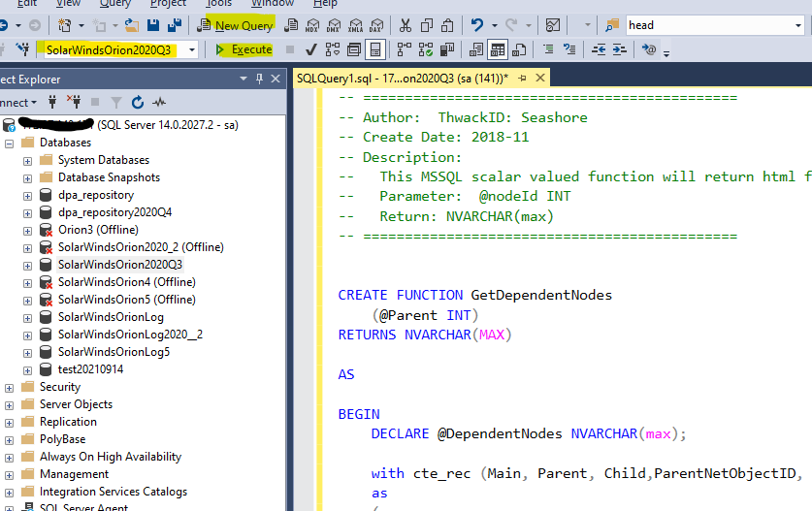This screenshot has width=812, height=511.
Task: Expand the Security folder
Action: (x=10, y=388)
